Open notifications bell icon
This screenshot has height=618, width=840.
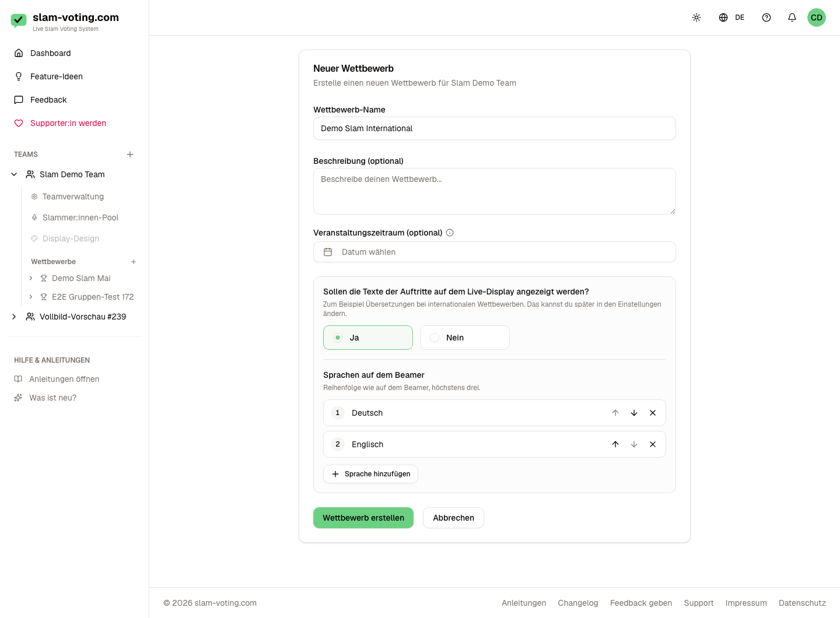coord(792,17)
